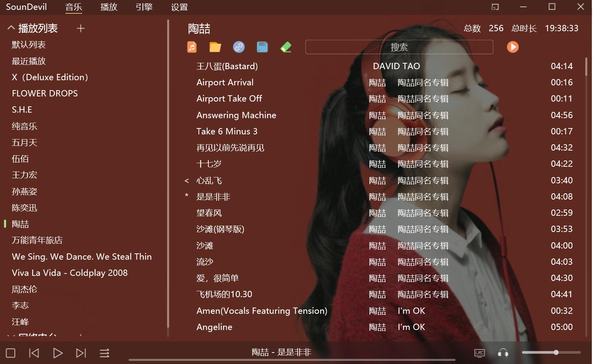Add a new playlist with plus button
This screenshot has height=364, width=593.
[x=81, y=28]
